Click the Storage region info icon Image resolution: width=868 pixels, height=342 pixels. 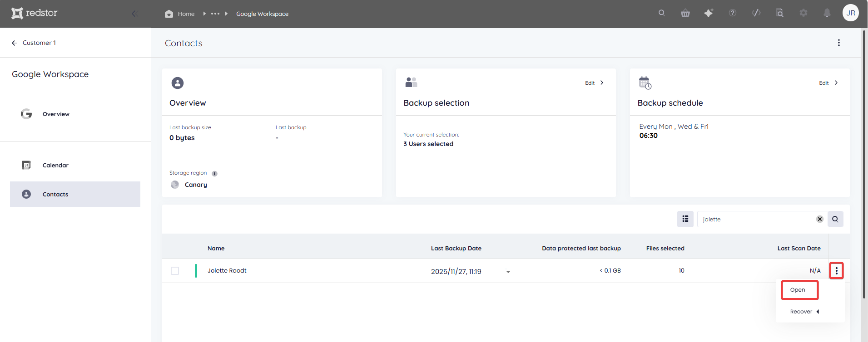pyautogui.click(x=215, y=173)
